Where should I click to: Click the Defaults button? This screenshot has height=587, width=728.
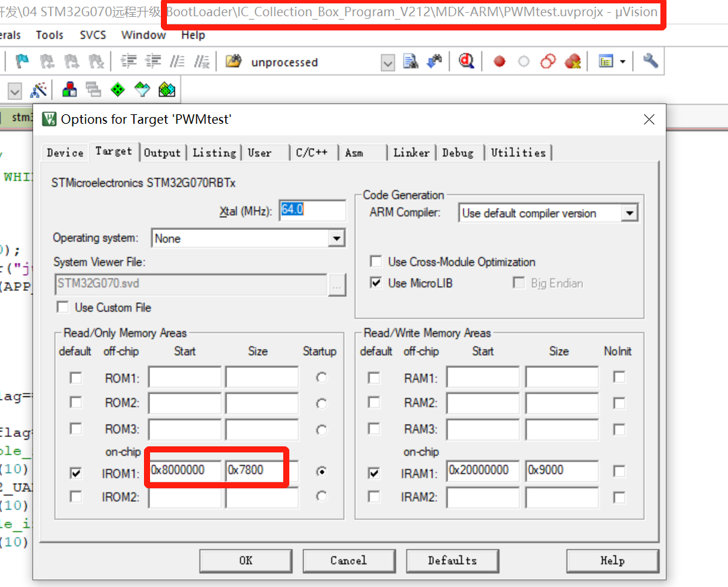[452, 561]
